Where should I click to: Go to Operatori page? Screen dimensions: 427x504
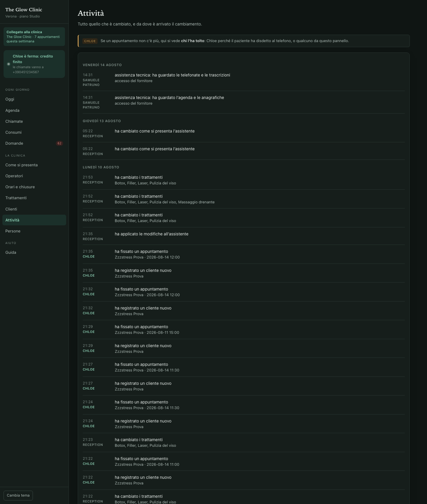point(34,176)
